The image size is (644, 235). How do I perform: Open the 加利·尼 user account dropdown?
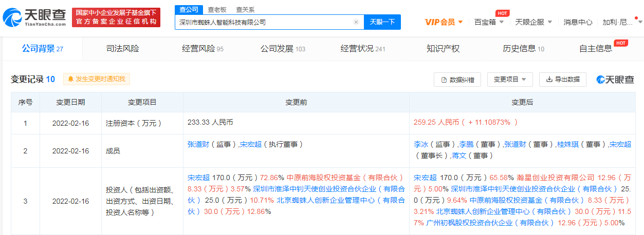pyautogui.click(x=622, y=22)
